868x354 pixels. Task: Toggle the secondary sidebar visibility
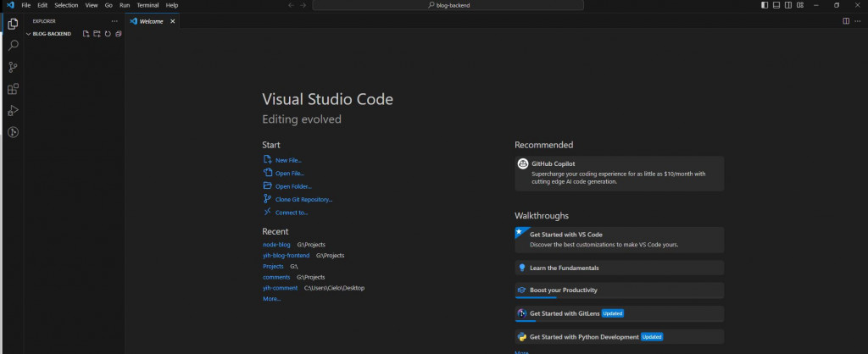[x=788, y=5]
